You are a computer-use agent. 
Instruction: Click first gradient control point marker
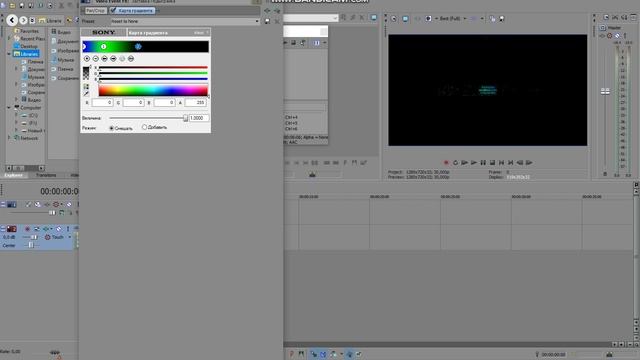(x=104, y=47)
